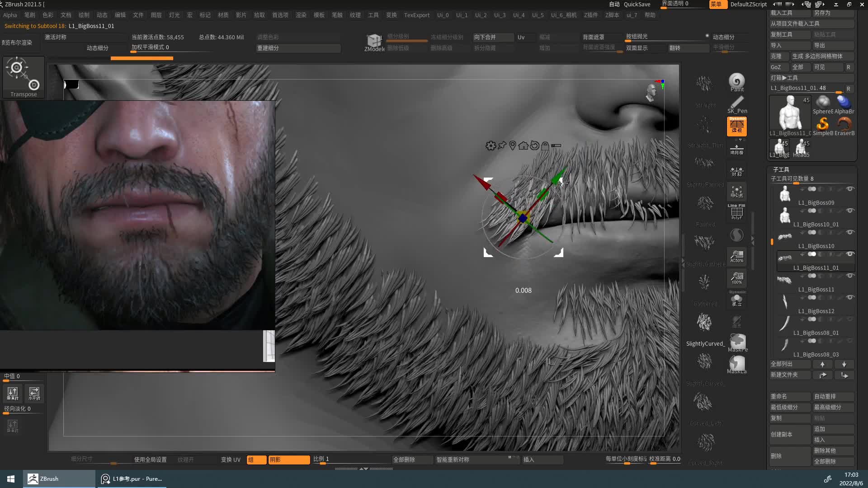
Task: Open the 笔刷 brush menu
Action: pos(30,15)
